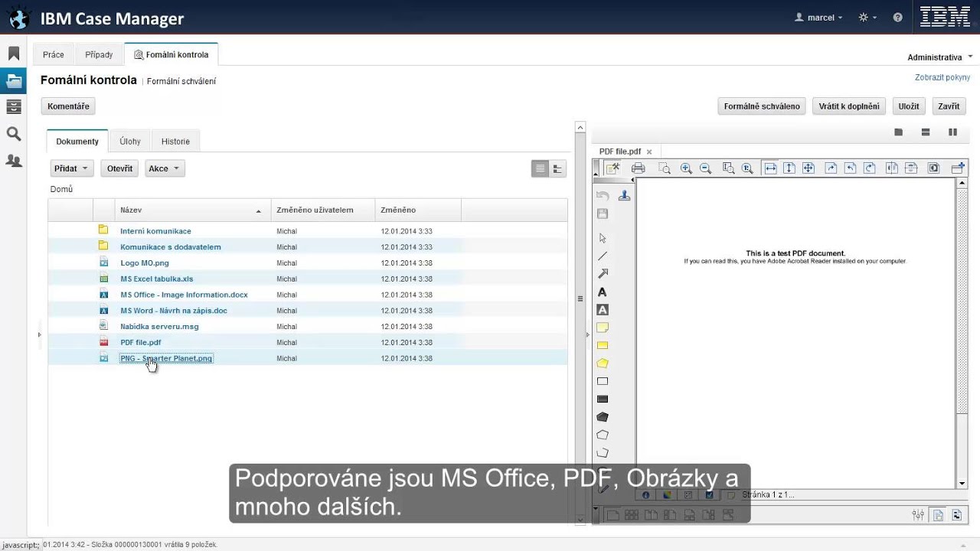Select the fit to width viewer button
The image size is (980, 551).
pos(770,168)
